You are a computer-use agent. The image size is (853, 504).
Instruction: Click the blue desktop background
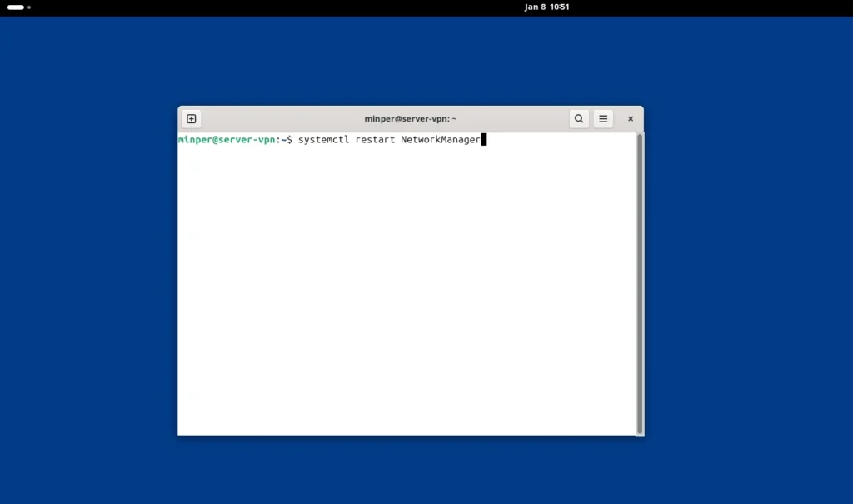click(x=100, y=333)
